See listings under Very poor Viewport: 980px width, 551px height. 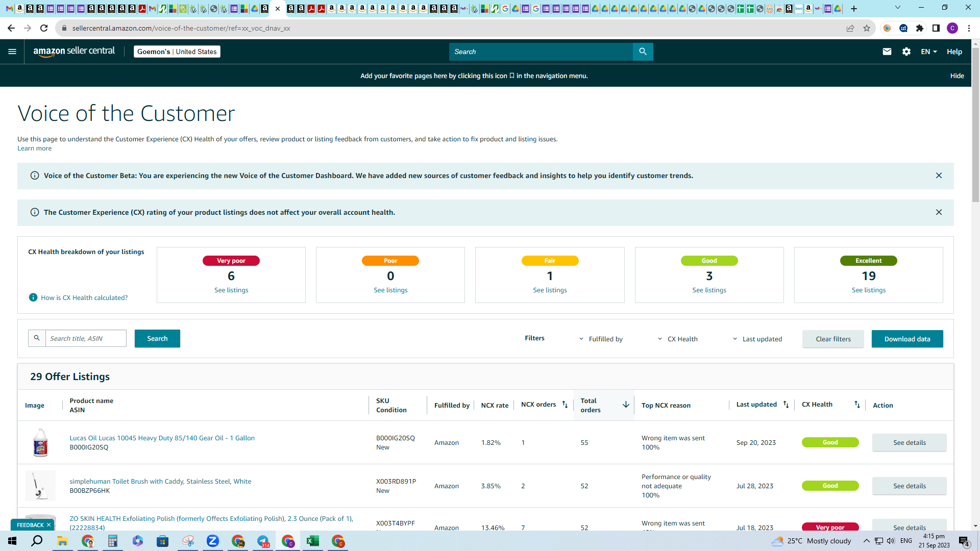pyautogui.click(x=231, y=290)
